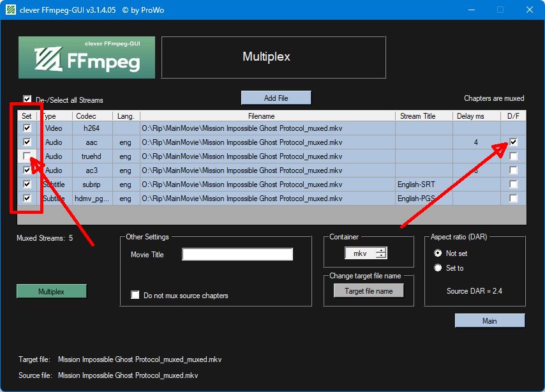Click the Muxed Streams: 5 label
This screenshot has width=545, height=392.
tap(45, 238)
